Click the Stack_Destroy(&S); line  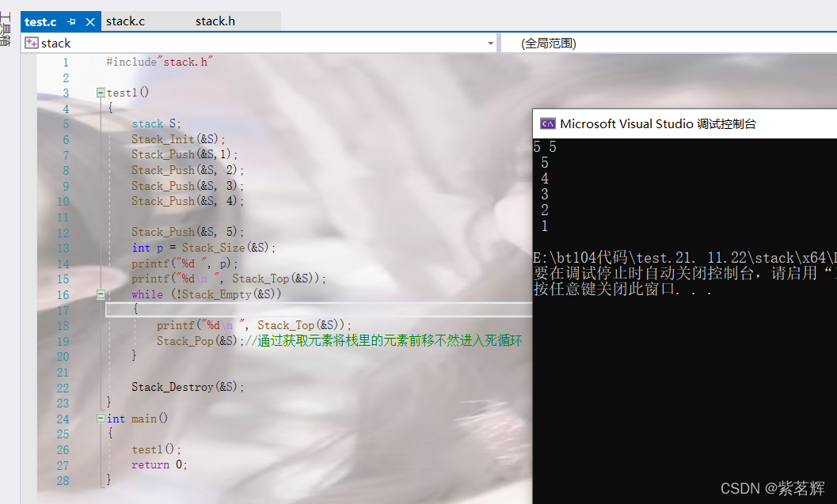(x=188, y=387)
